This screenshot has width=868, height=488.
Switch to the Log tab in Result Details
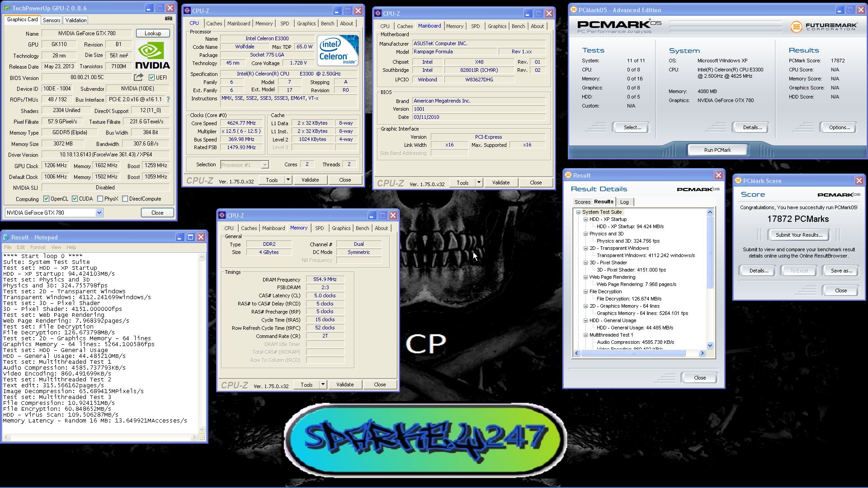[624, 202]
